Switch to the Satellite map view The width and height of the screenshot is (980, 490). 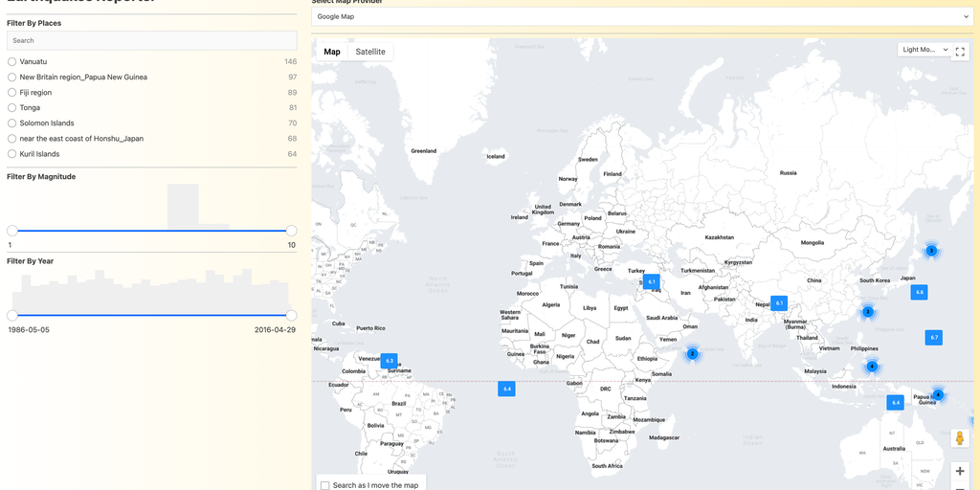click(370, 52)
